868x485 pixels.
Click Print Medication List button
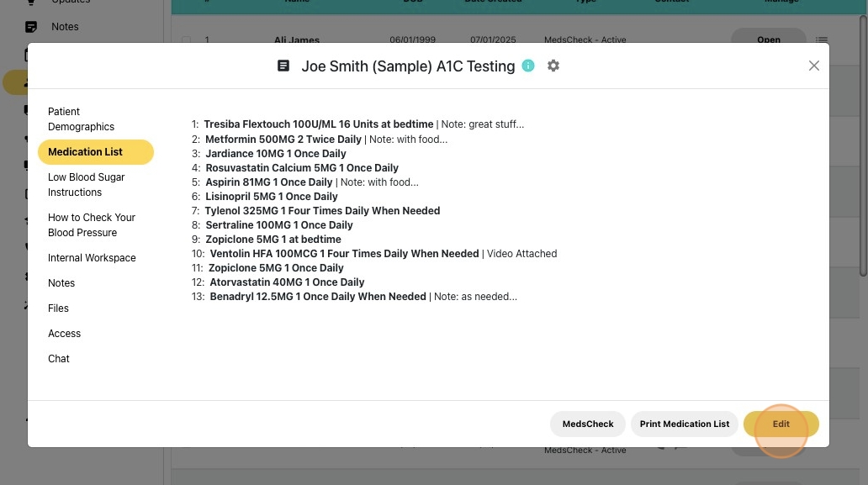(x=684, y=424)
